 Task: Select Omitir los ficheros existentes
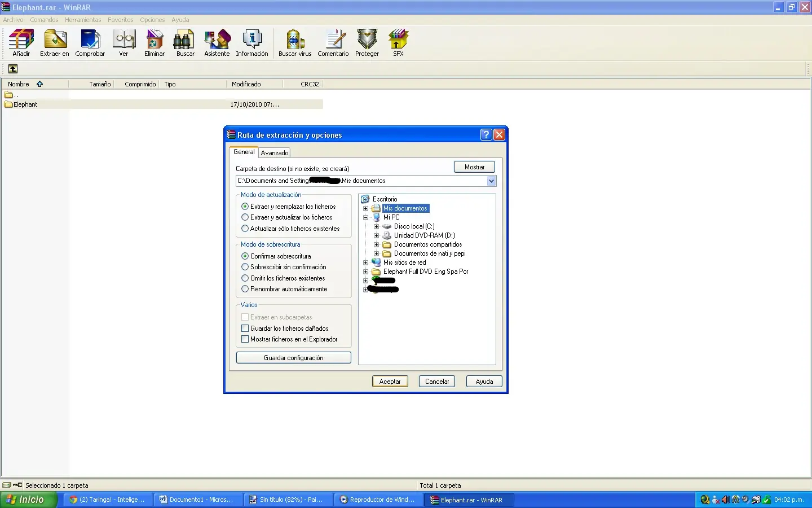283,278
